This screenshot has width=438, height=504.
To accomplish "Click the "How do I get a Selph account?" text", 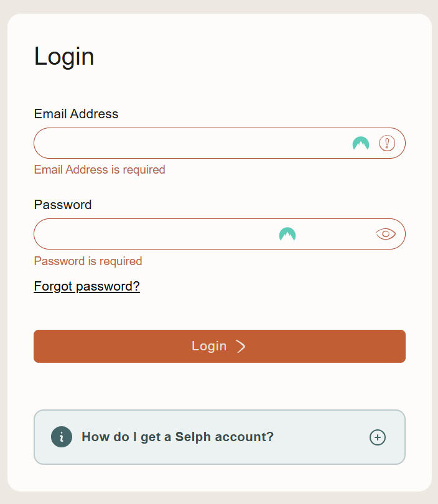I will [x=178, y=437].
